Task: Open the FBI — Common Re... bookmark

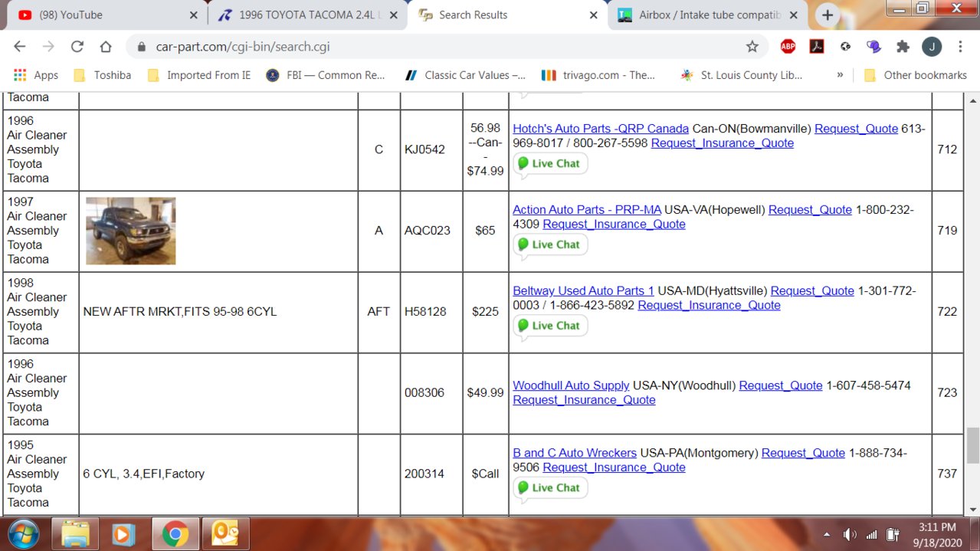Action: pyautogui.click(x=326, y=75)
